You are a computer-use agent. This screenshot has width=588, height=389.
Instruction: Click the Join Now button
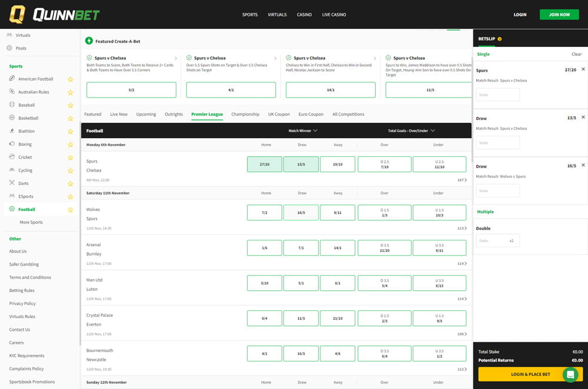[x=559, y=15]
